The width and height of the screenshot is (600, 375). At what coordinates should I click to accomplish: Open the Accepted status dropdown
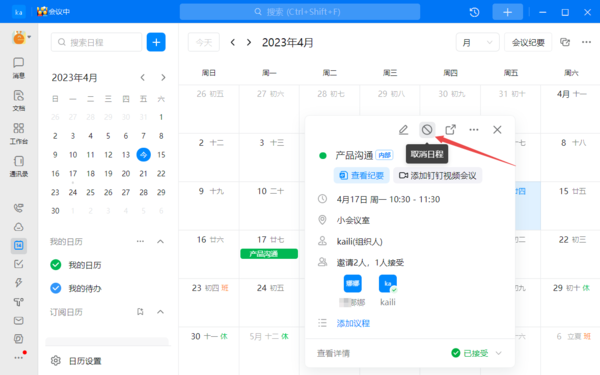476,353
